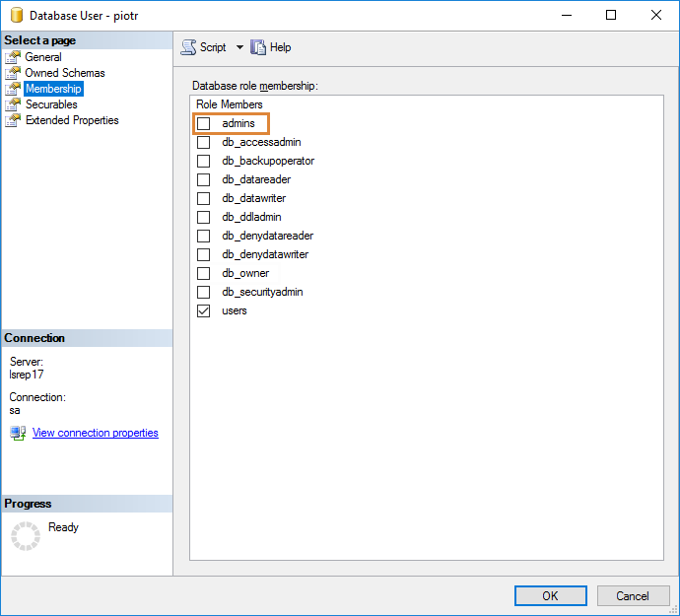Maximize the Database User window
The height and width of the screenshot is (616, 680).
coord(611,16)
